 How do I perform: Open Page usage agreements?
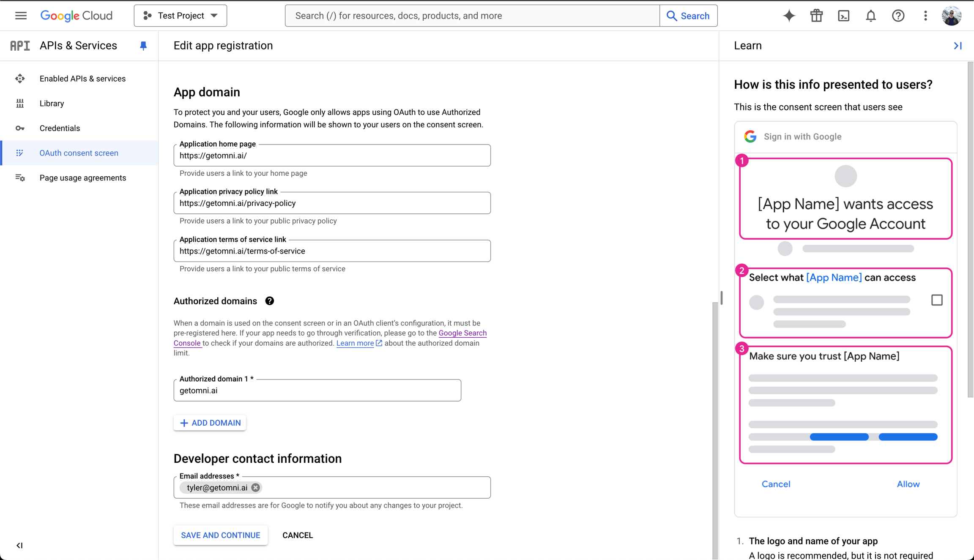[x=83, y=178]
